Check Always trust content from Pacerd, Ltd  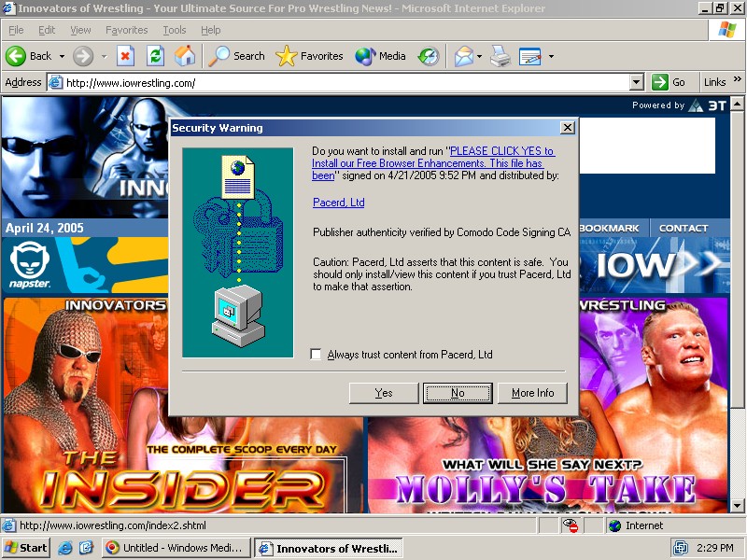click(x=316, y=355)
